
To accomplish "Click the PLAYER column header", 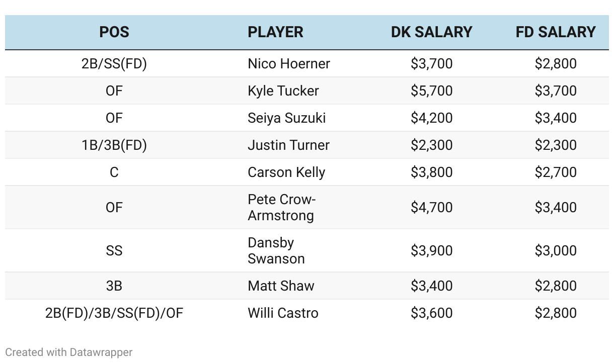I will pos(275,32).
